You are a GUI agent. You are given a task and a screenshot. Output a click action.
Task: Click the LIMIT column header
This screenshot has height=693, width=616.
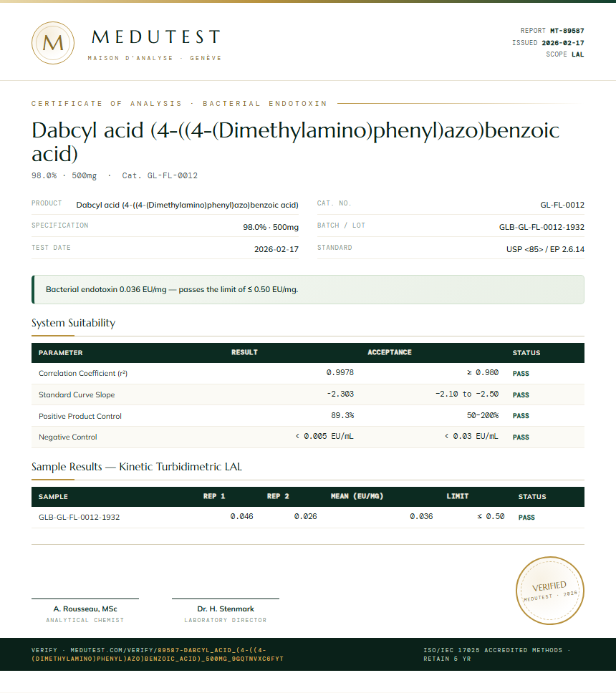coord(457,496)
